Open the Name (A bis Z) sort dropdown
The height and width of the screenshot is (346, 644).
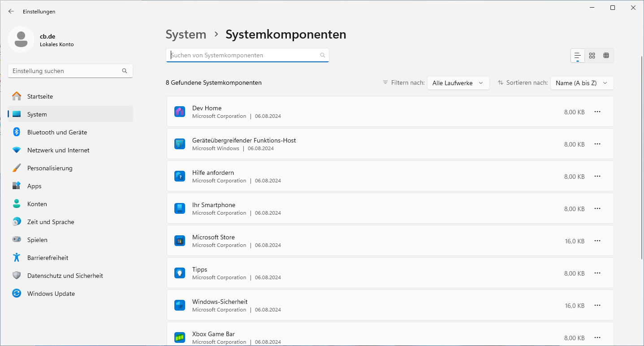coord(582,83)
